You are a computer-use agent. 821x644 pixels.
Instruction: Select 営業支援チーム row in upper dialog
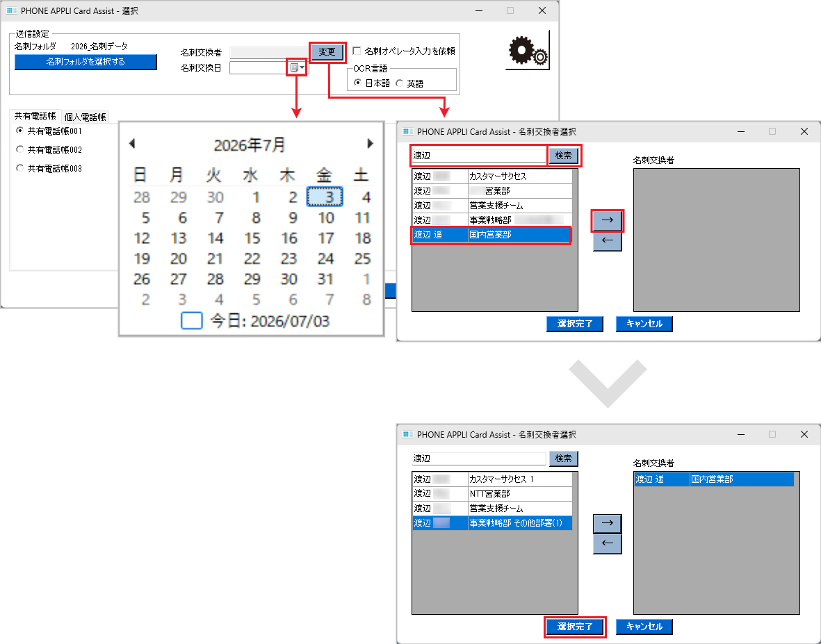[492, 205]
